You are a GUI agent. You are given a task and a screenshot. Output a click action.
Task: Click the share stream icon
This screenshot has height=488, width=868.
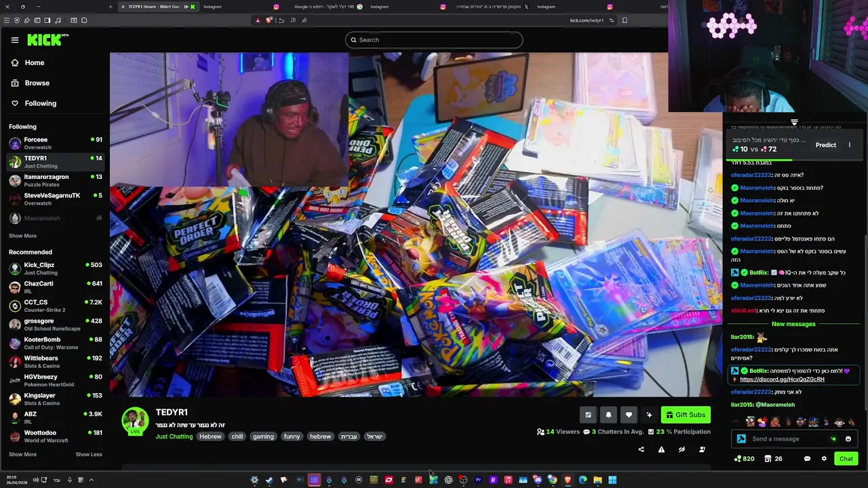(x=641, y=449)
